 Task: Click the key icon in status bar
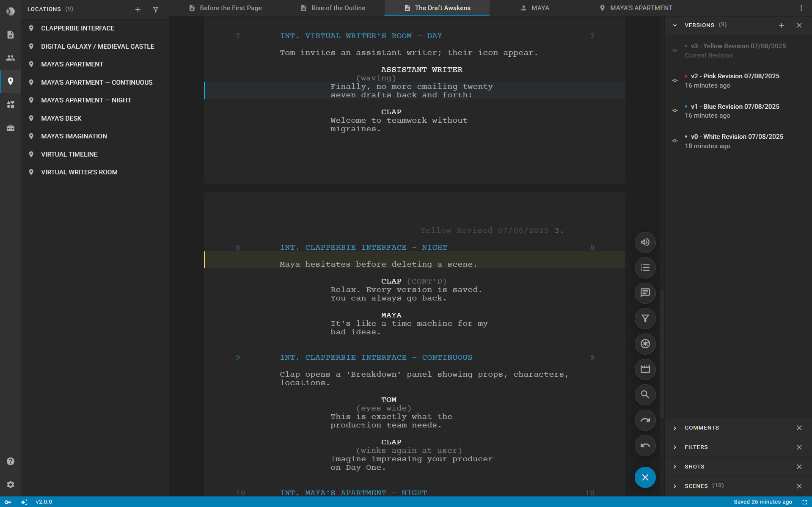8,502
